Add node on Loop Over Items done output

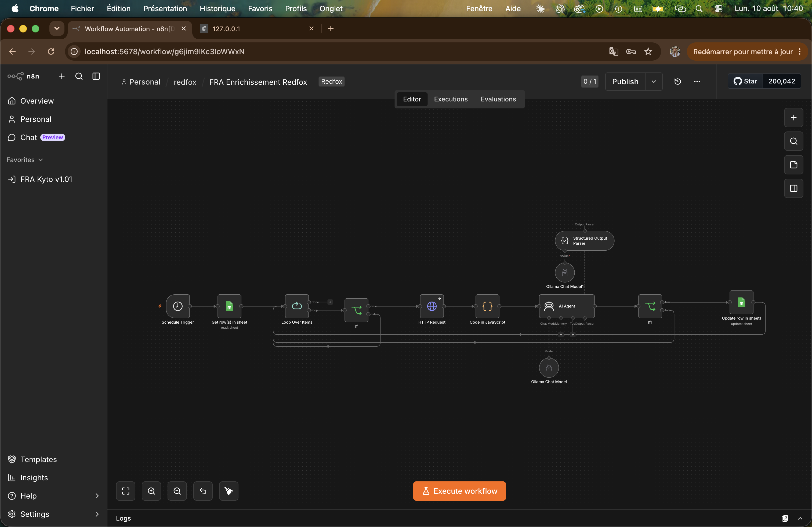330,302
